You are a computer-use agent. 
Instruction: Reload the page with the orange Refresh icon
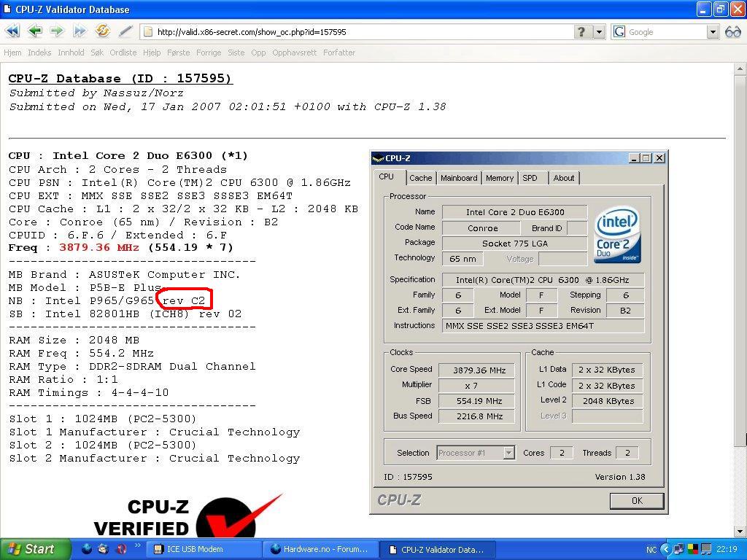click(x=102, y=31)
